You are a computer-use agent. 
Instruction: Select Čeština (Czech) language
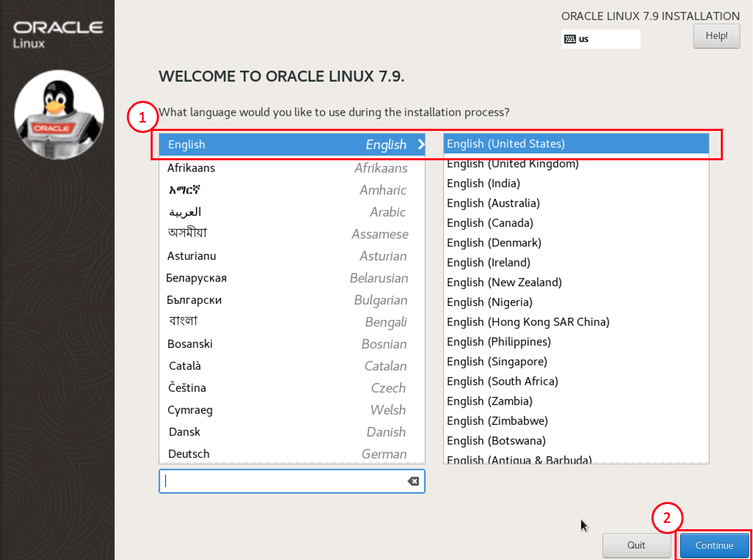(292, 388)
